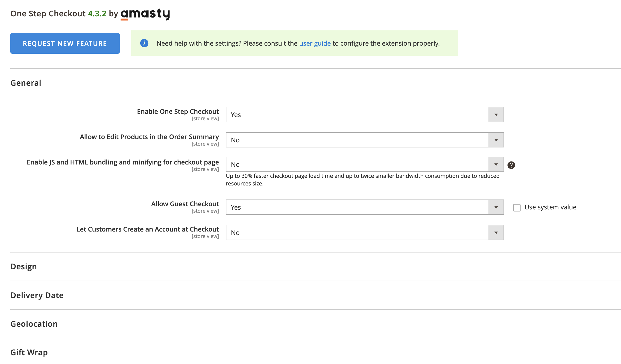Expand the Design section
This screenshot has width=621, height=364.
click(x=24, y=266)
